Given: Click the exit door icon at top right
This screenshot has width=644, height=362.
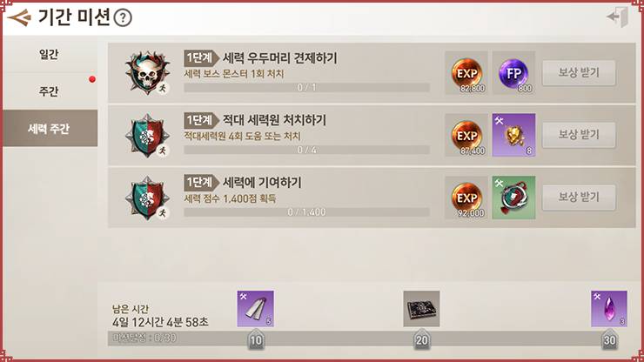Looking at the screenshot, I should pos(618,17).
